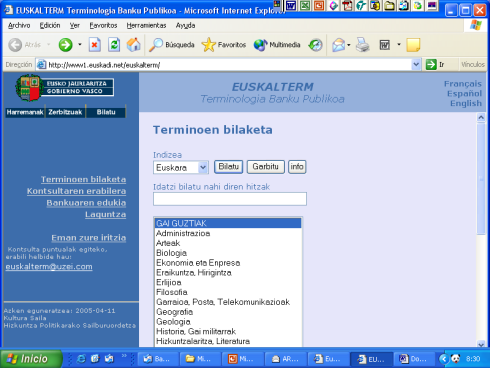
Task: Switch language to English
Action: (466, 103)
